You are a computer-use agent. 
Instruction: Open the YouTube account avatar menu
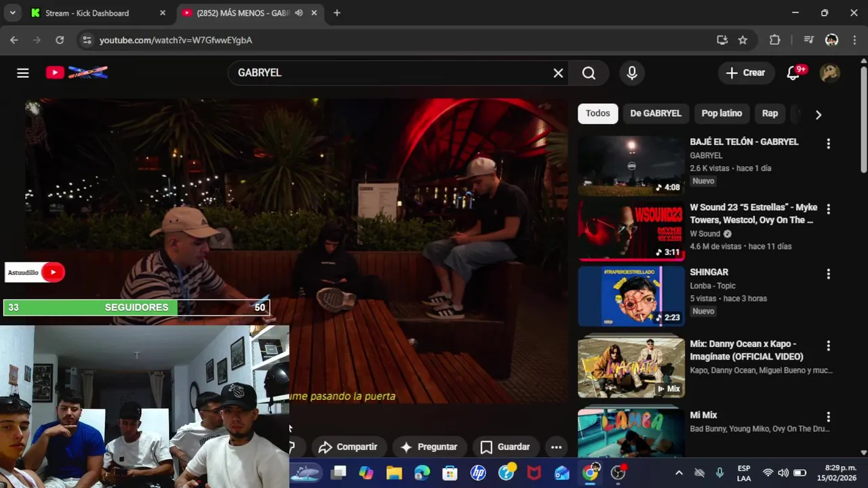[x=830, y=73]
